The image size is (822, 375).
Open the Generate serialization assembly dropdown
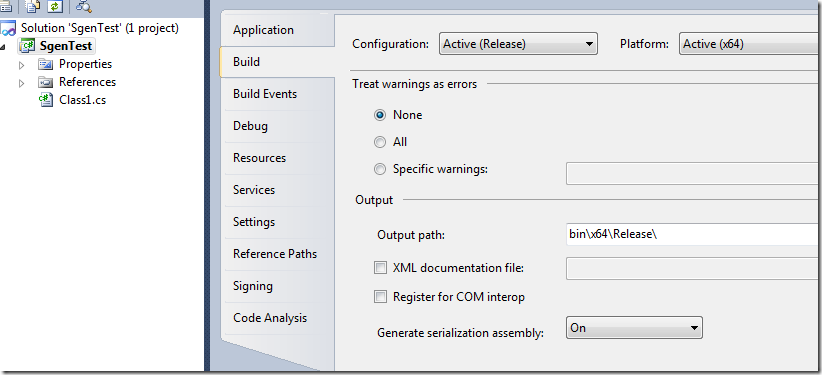(634, 328)
